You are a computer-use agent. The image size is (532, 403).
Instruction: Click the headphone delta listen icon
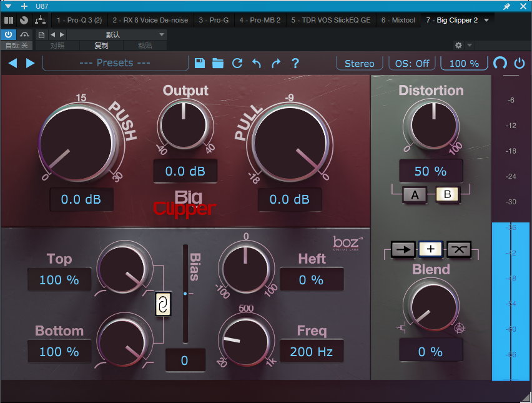coord(500,63)
